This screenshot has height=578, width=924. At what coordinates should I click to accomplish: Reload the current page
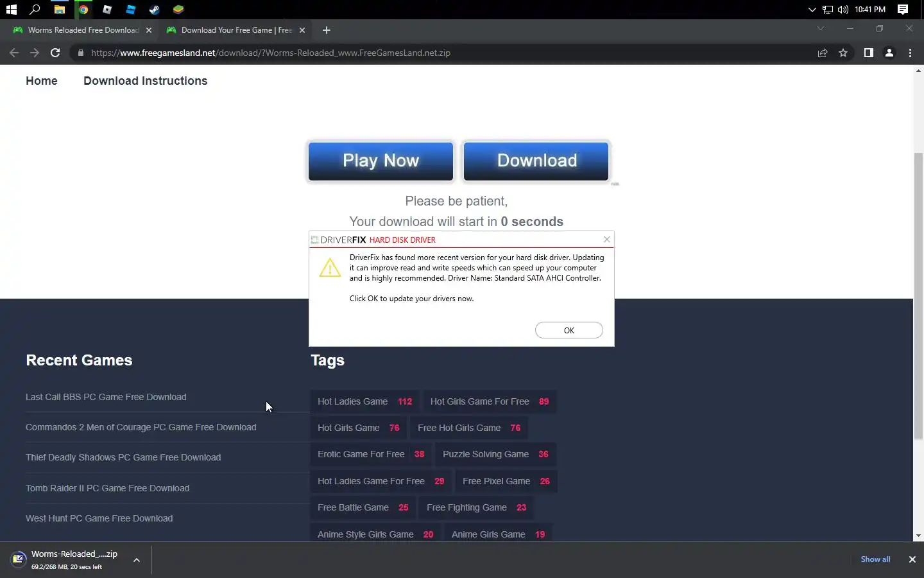click(x=55, y=53)
